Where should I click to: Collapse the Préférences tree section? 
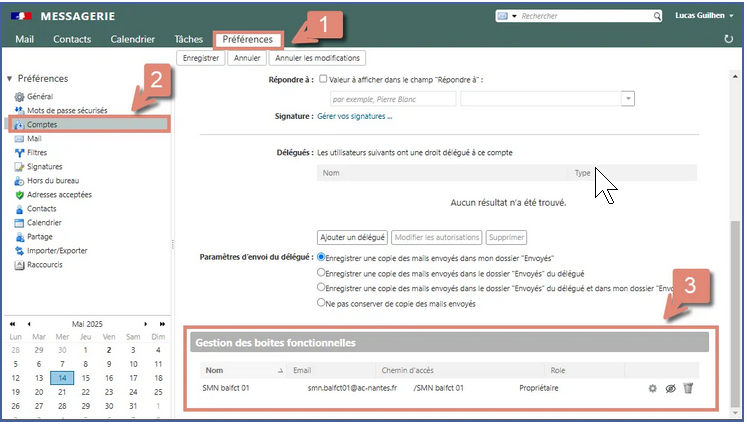tap(9, 78)
